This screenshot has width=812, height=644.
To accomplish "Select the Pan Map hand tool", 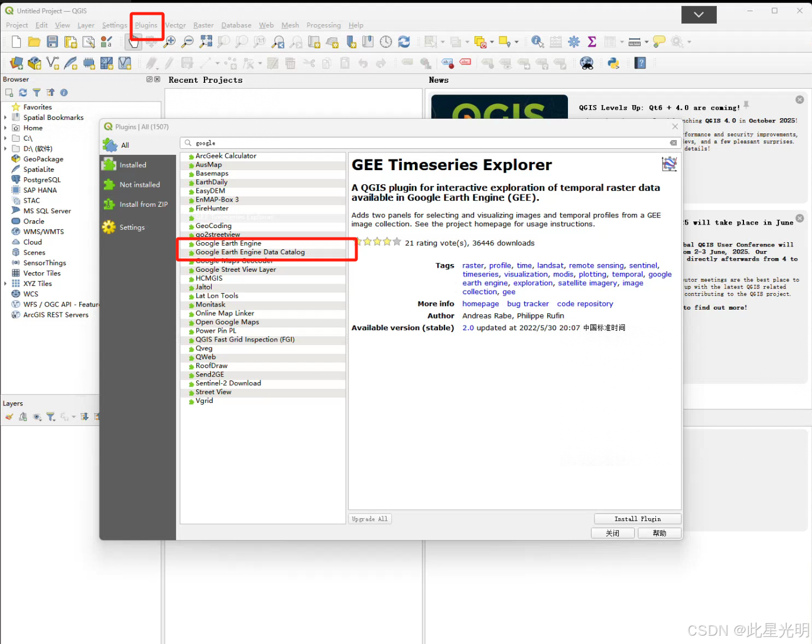I will coord(134,41).
